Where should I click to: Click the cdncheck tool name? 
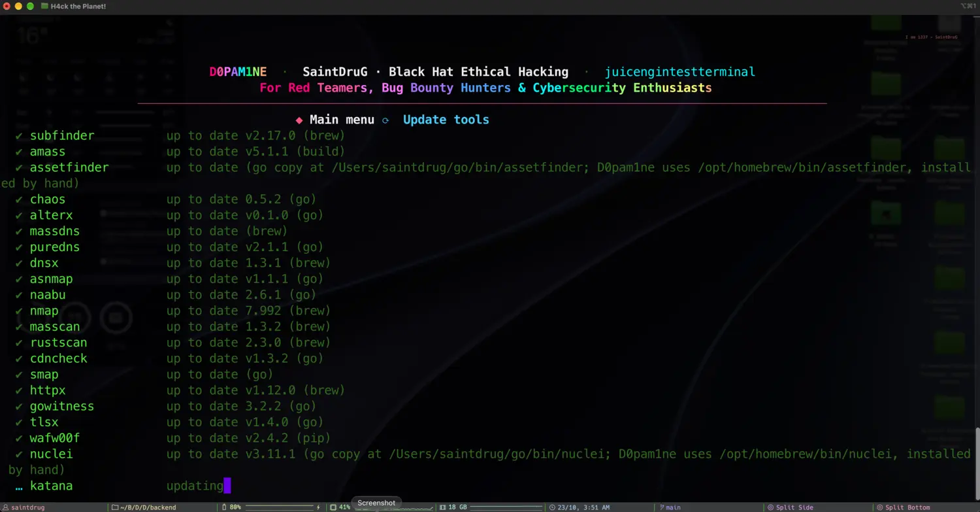(x=58, y=358)
